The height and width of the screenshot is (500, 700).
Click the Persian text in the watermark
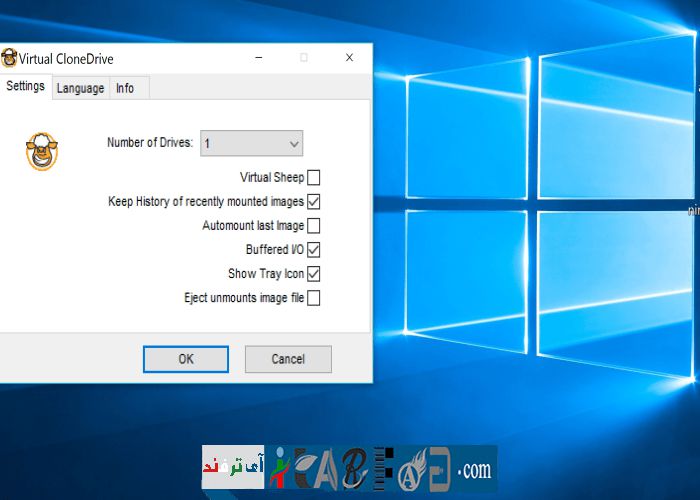pos(232,467)
